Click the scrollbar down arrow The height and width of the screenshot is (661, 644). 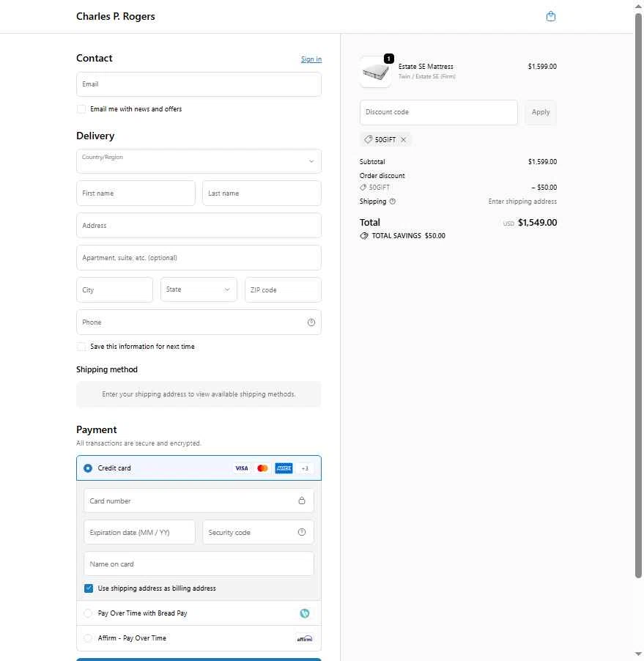point(639,654)
